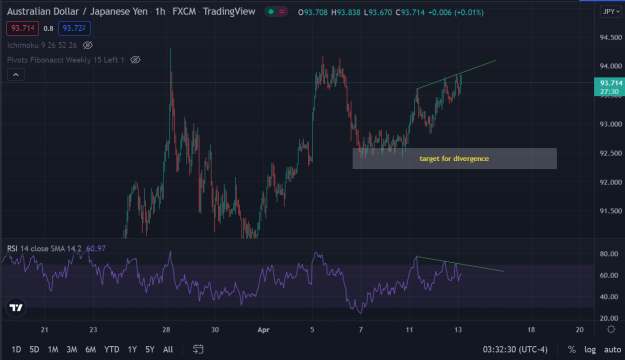Image resolution: width=625 pixels, height=360 pixels.
Task: Click the Australian Dollar / Japanese Yen title
Action: pos(77,12)
